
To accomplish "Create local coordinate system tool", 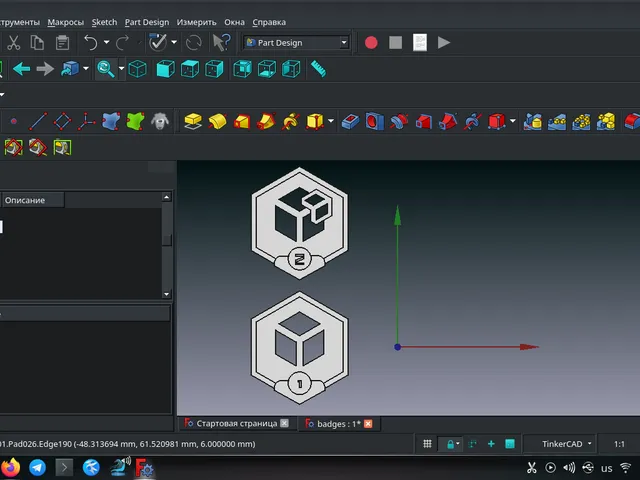I will [x=87, y=121].
